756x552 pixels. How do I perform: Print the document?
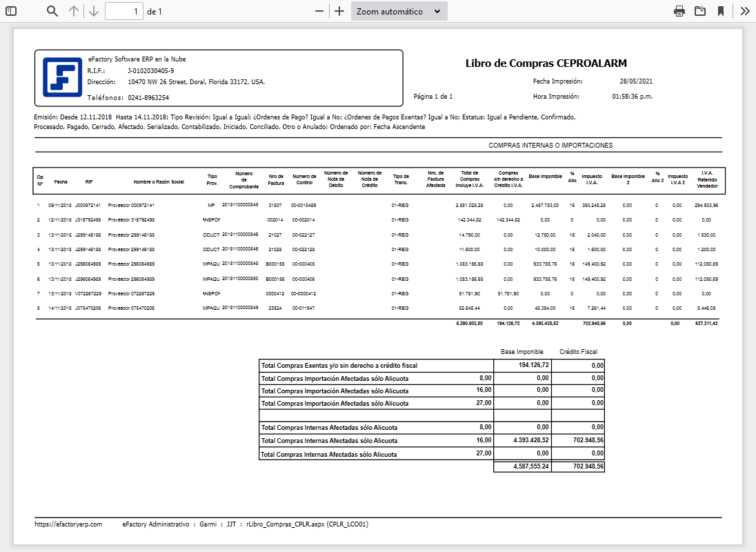pos(679,11)
